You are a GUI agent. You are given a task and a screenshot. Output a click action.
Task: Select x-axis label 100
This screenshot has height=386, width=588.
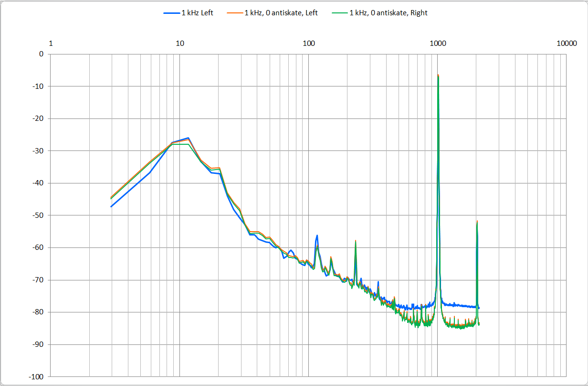point(309,43)
